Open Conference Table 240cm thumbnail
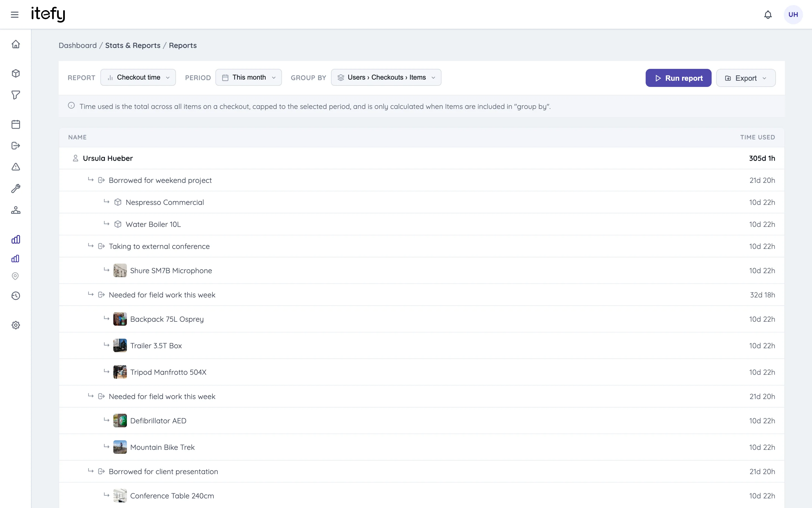This screenshot has width=812, height=508. point(120,496)
